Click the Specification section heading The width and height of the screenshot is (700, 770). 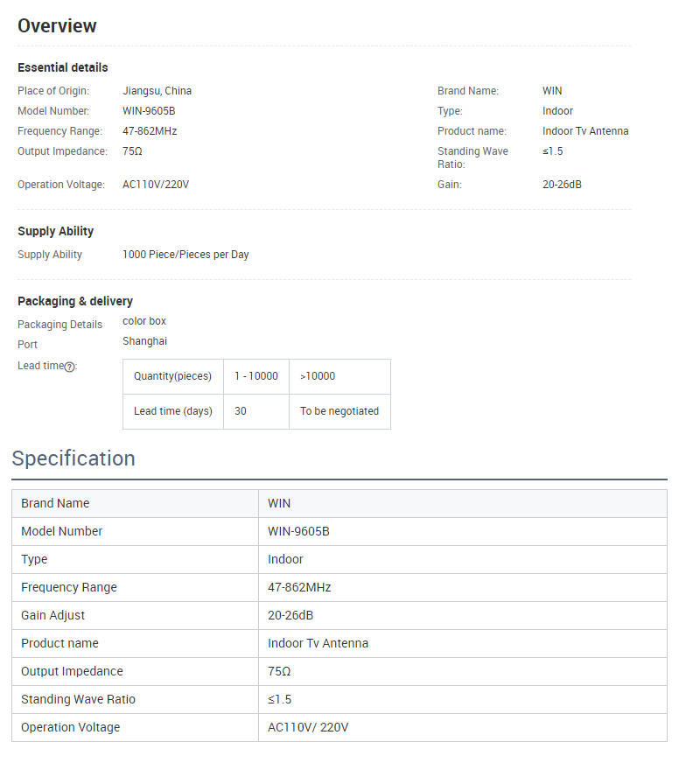coord(73,458)
